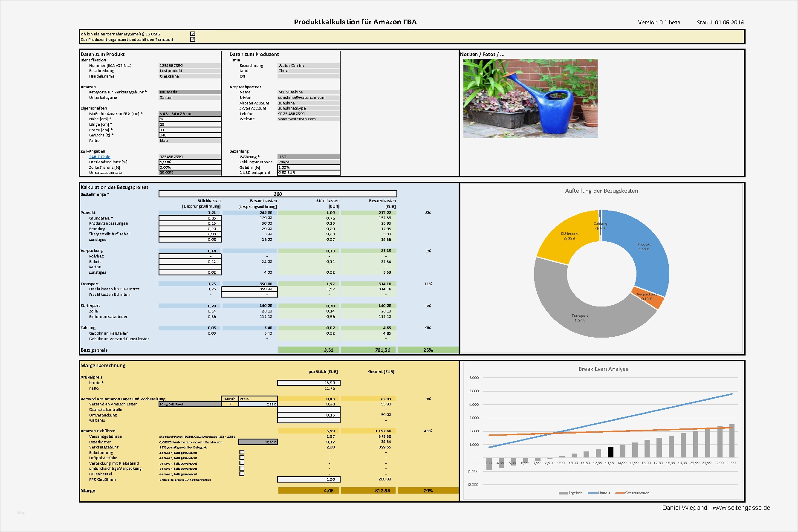Open the Kategorie für Verkaufsgebühr selector showing Baumarkt
Image resolution: width=798 pixels, height=532 pixels.
click(x=190, y=92)
